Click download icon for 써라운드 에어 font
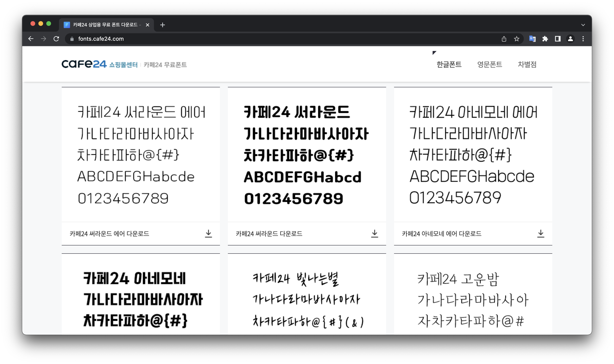 coord(208,234)
